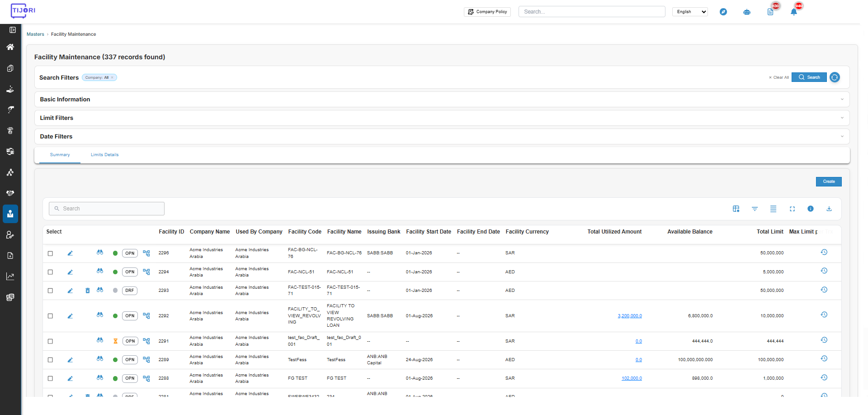The image size is (868, 415).
Task: Click Clear All filters
Action: coord(779,77)
